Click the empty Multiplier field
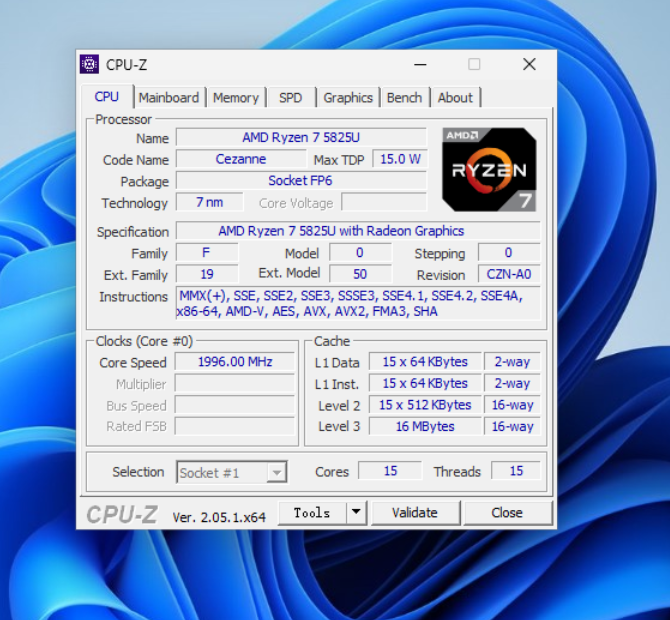Screen dimensions: 670x620 point(235,383)
